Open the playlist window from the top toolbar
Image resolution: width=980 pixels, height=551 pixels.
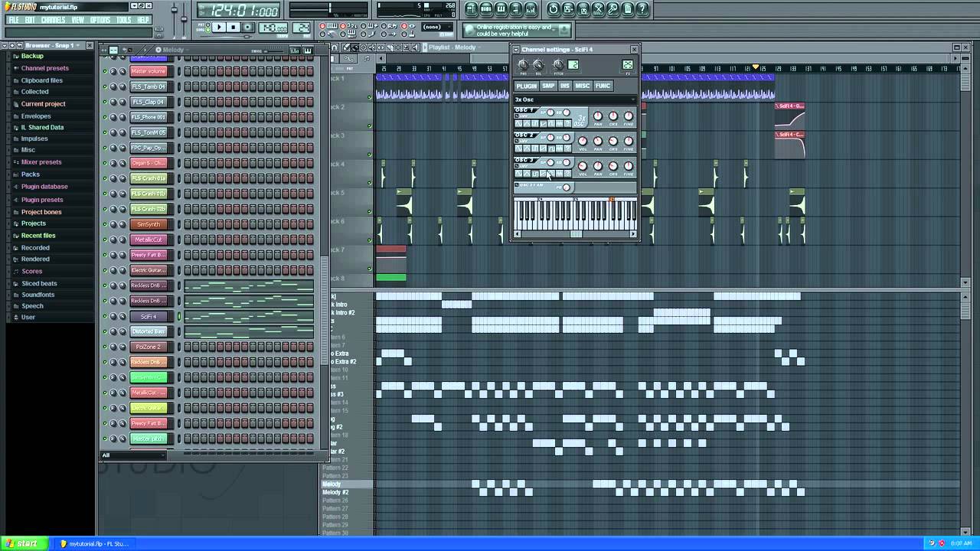pyautogui.click(x=472, y=9)
